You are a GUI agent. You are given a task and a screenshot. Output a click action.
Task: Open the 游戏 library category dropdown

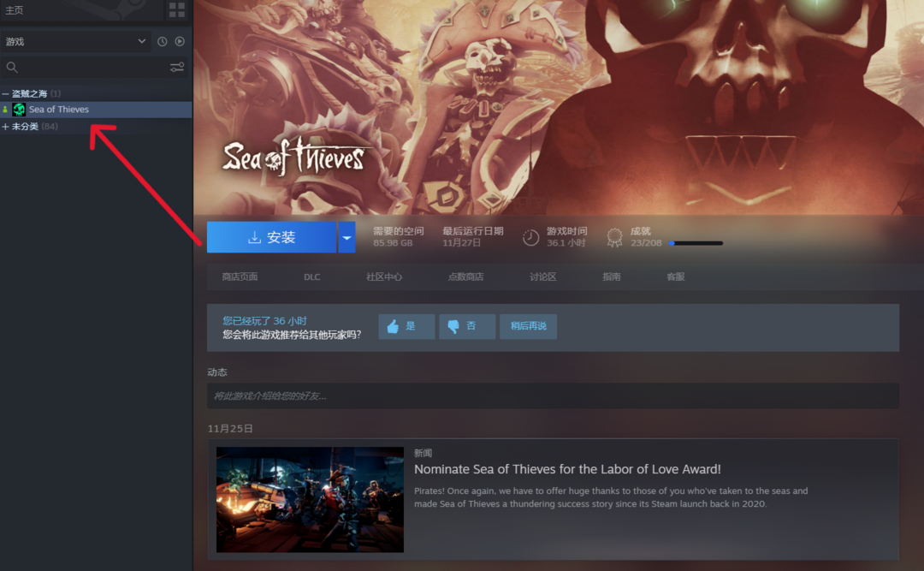click(x=75, y=41)
